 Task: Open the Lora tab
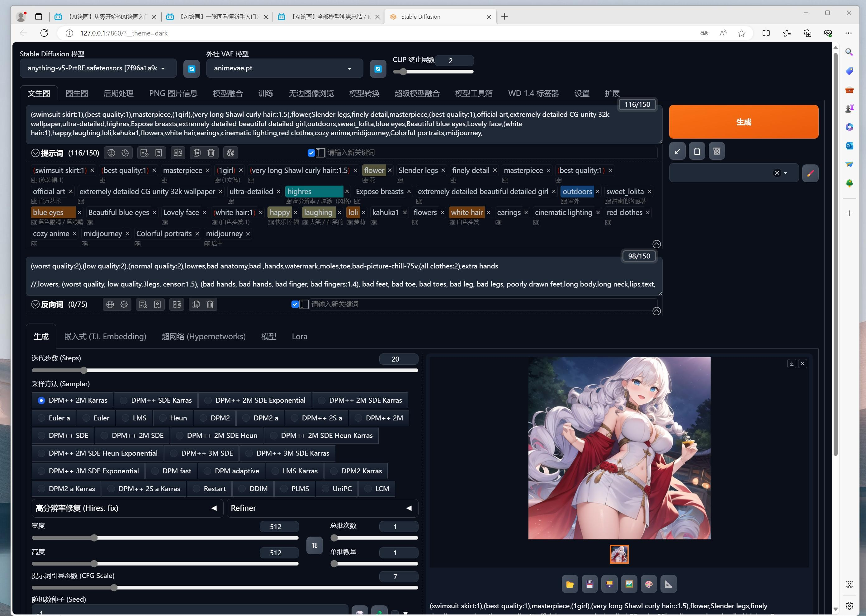[x=299, y=336]
